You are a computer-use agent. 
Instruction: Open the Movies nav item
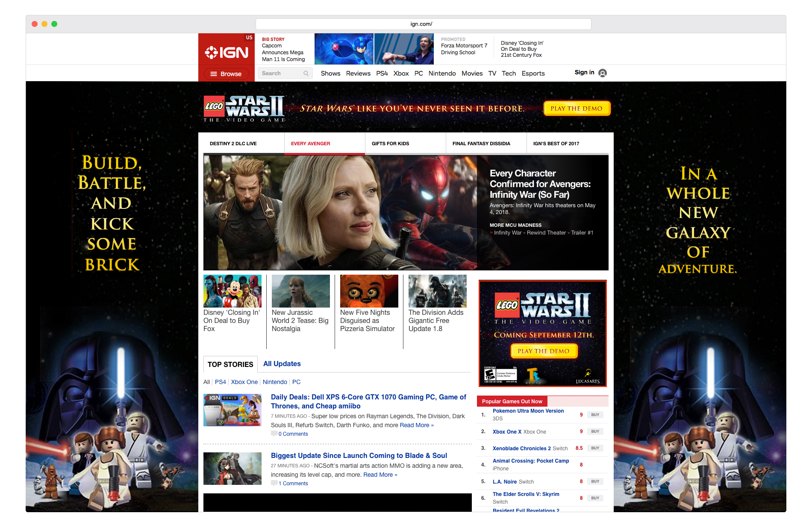pos(472,73)
